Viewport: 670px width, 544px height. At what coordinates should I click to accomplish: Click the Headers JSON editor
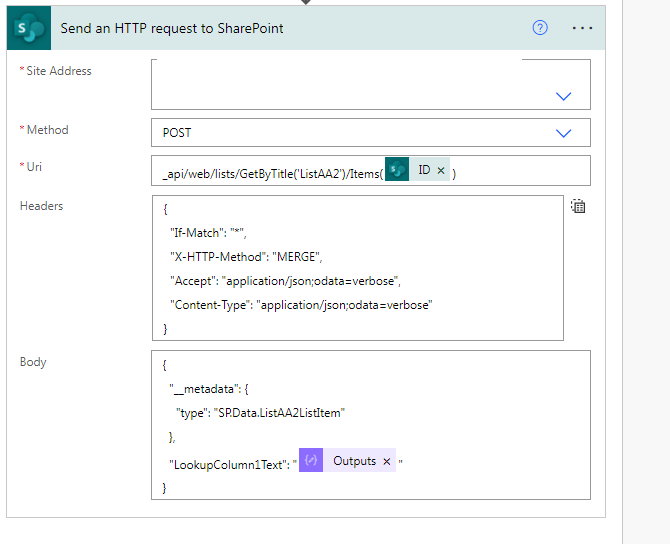(x=358, y=268)
